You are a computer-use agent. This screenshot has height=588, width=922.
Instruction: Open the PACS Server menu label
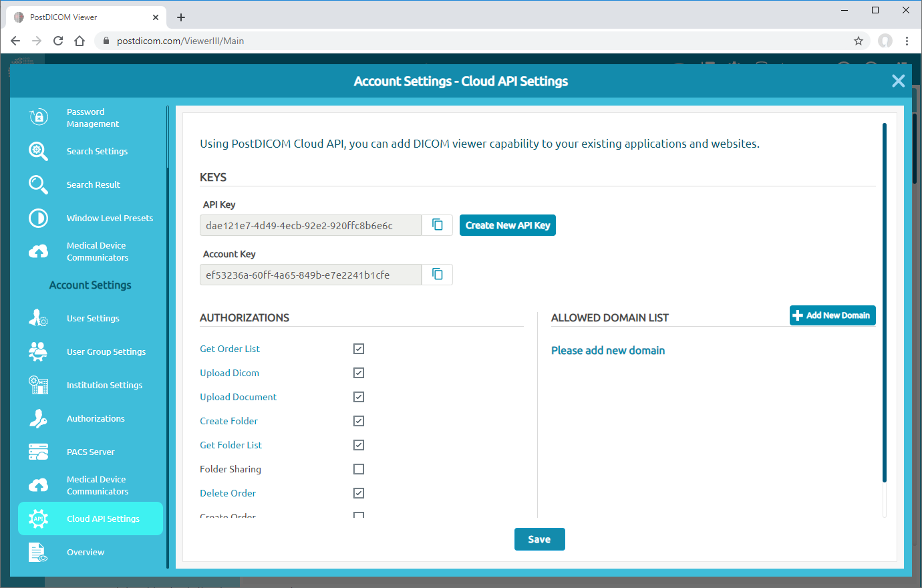coord(90,452)
